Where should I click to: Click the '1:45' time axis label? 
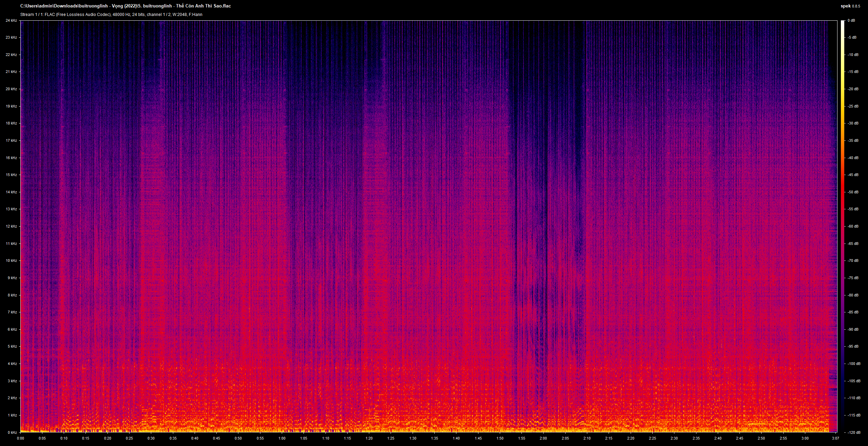coord(478,438)
